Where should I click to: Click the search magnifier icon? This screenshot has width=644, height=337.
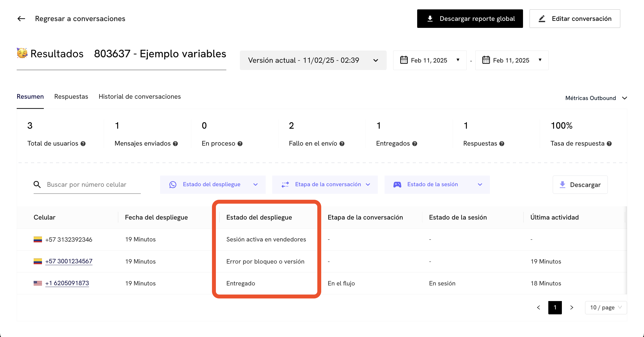point(37,184)
